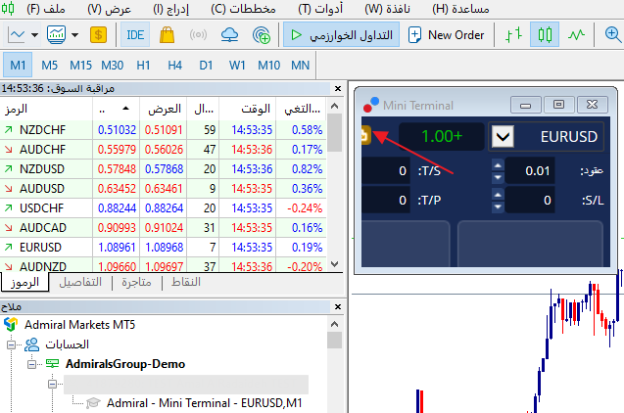Click the zoom in magnifier icon
624x413 pixels.
point(613,35)
